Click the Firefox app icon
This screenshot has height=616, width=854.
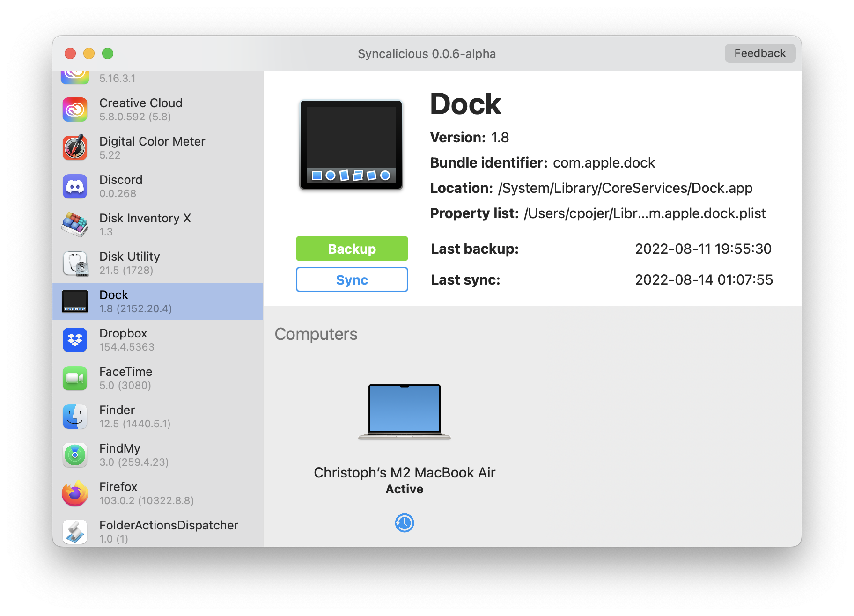(x=75, y=493)
